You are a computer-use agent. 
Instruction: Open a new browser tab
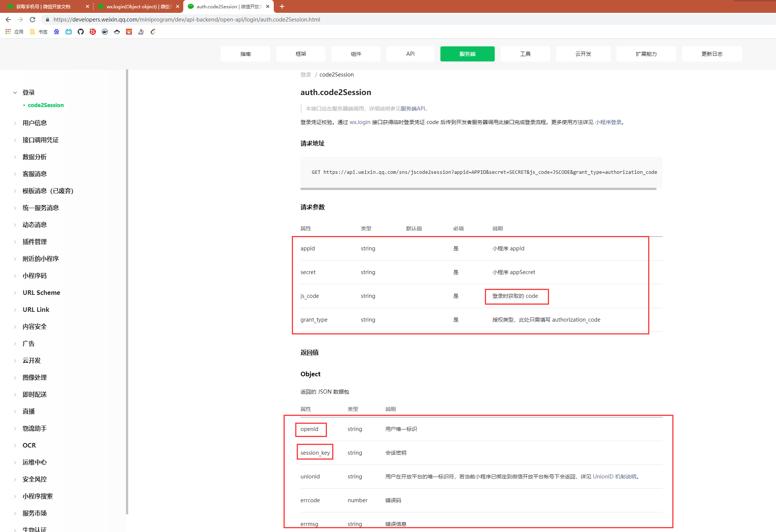point(282,6)
